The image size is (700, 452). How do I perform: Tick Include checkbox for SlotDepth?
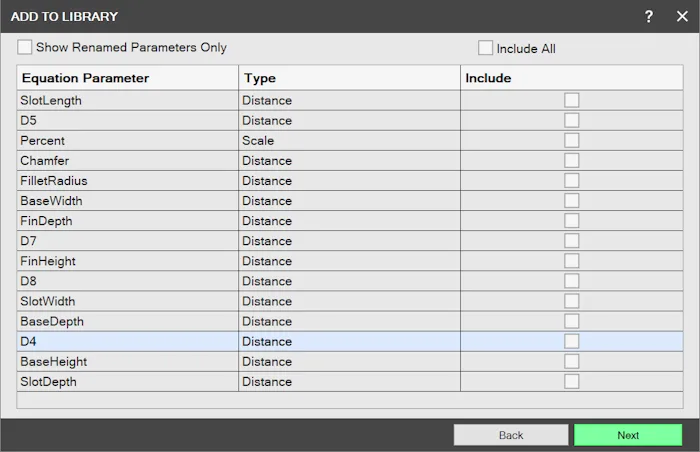571,381
